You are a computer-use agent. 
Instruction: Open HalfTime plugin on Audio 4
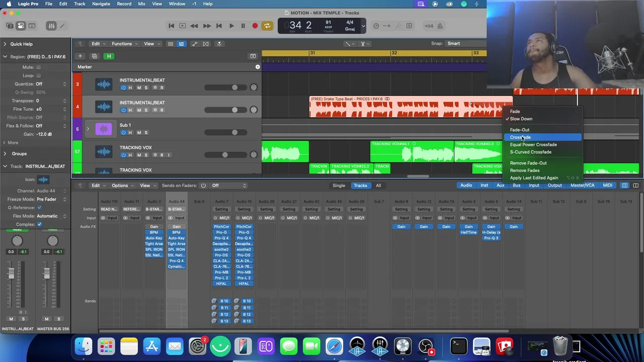468,232
